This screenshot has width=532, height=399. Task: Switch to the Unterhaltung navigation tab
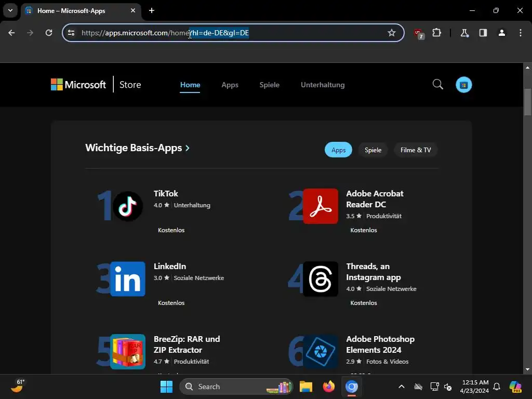coord(323,85)
